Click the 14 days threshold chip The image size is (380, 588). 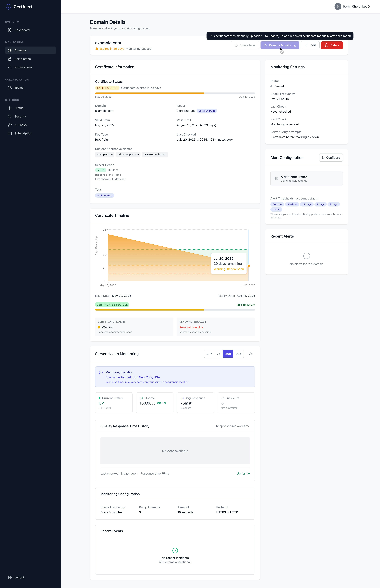click(307, 204)
